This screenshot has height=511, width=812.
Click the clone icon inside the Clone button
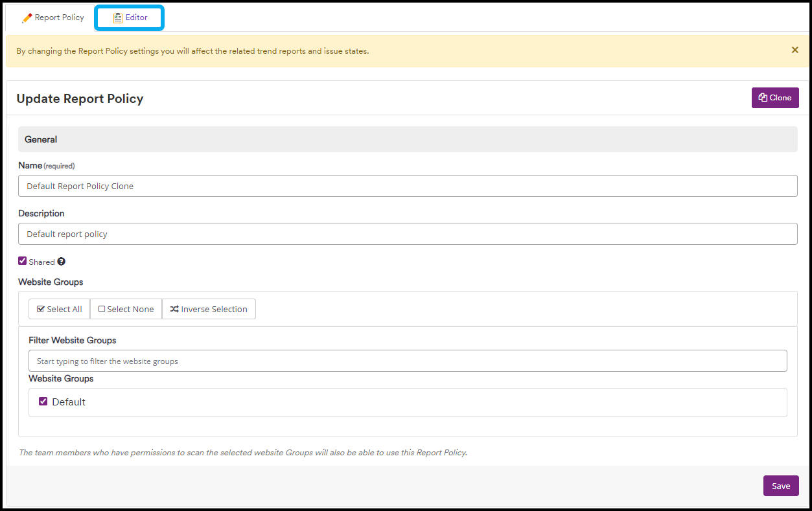pyautogui.click(x=763, y=97)
